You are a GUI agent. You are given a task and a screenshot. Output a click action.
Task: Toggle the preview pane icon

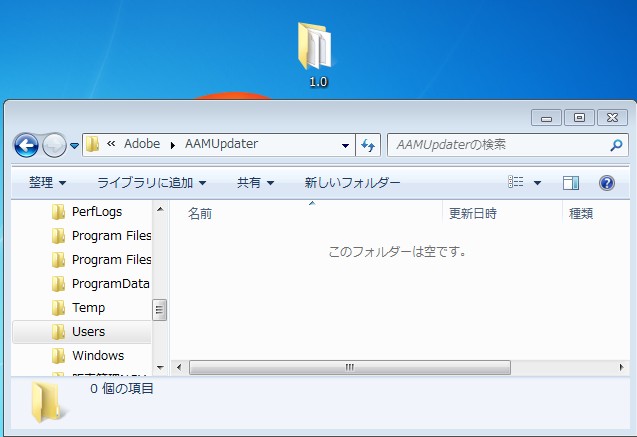571,183
